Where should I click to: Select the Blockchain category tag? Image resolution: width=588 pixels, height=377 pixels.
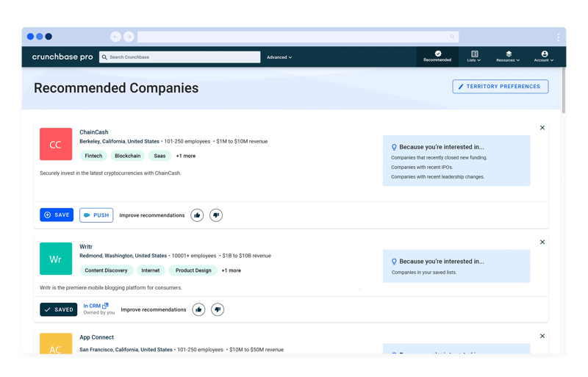pos(127,156)
